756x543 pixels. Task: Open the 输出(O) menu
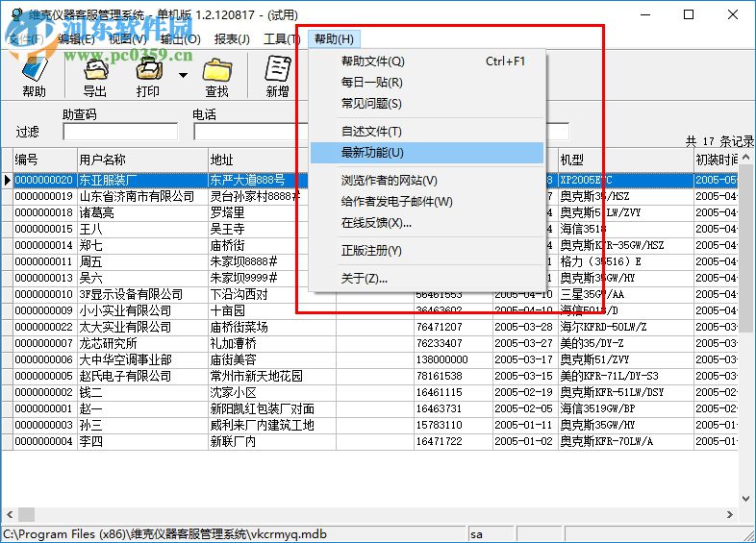point(181,39)
